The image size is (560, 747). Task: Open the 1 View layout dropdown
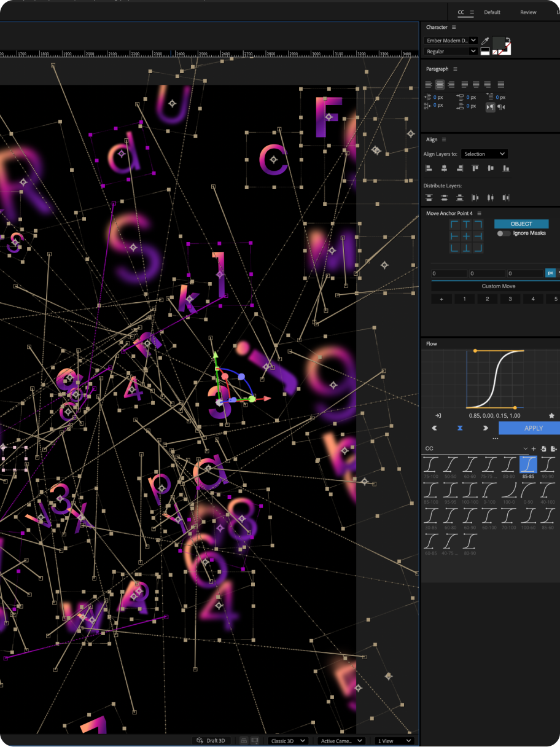coord(395,741)
